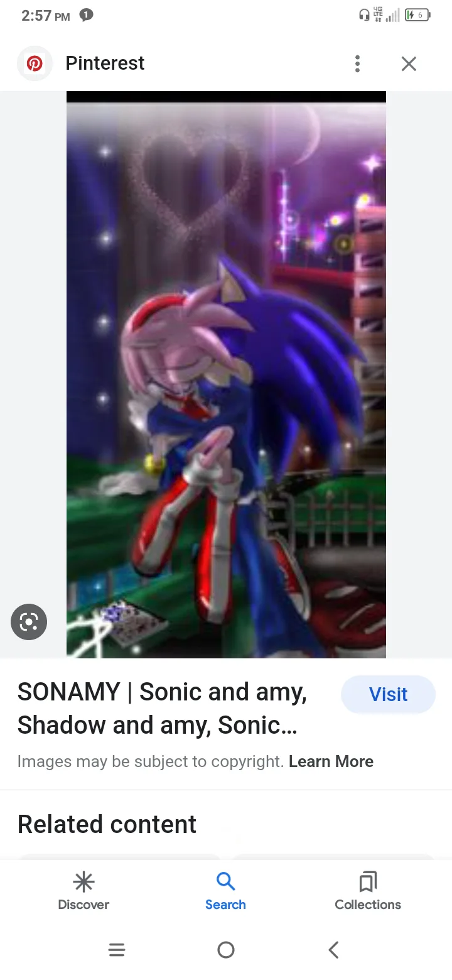
Task: Close the image viewer with X
Action: [409, 63]
